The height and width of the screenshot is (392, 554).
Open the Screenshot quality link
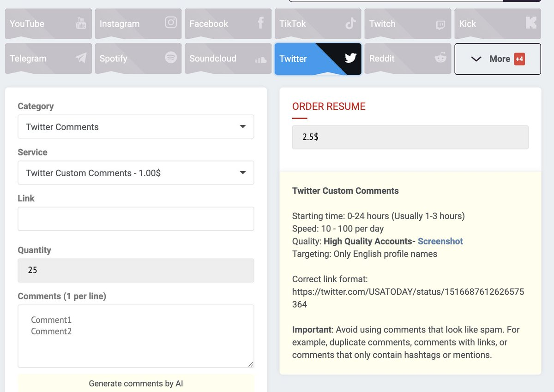440,241
